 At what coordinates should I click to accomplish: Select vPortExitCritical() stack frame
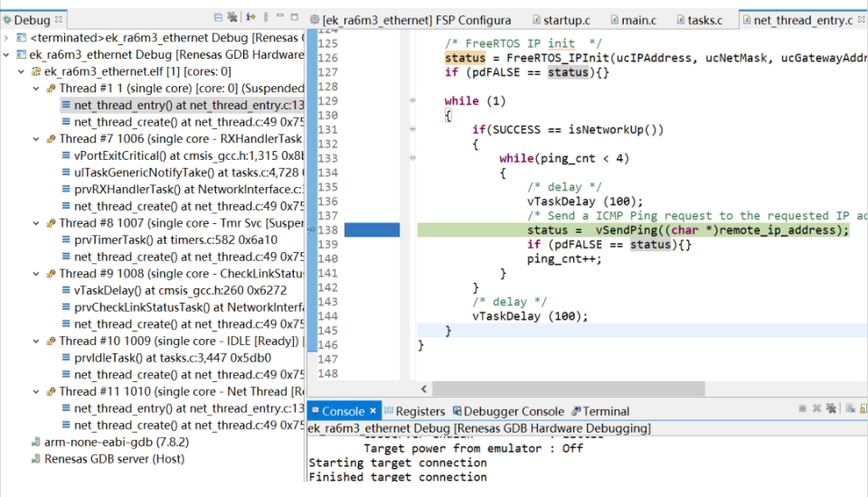pos(182,155)
